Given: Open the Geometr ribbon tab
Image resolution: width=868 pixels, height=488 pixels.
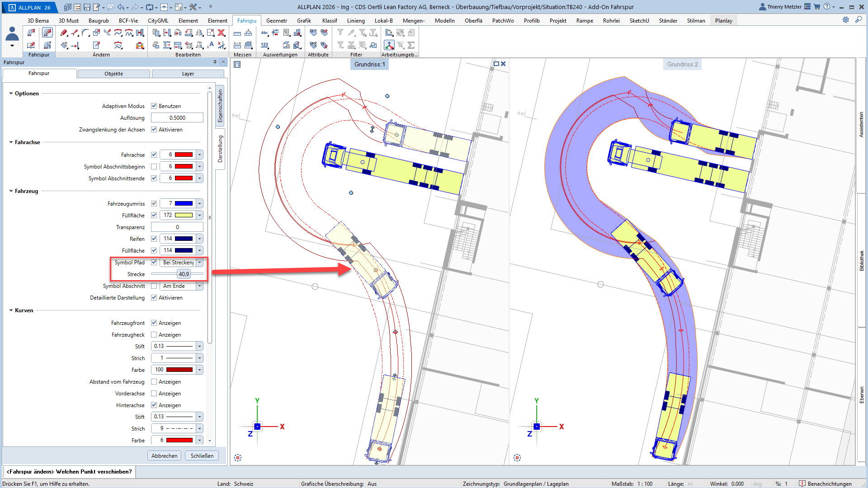Looking at the screenshot, I should (x=276, y=20).
